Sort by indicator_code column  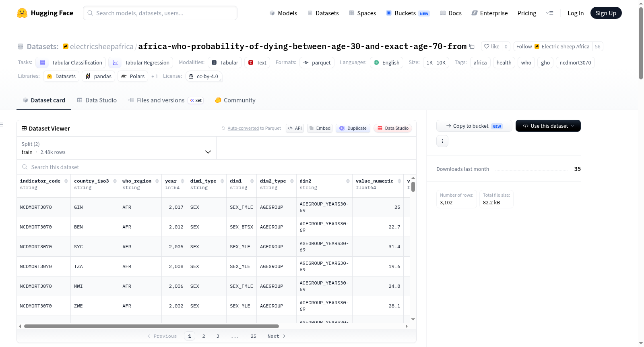(x=66, y=181)
